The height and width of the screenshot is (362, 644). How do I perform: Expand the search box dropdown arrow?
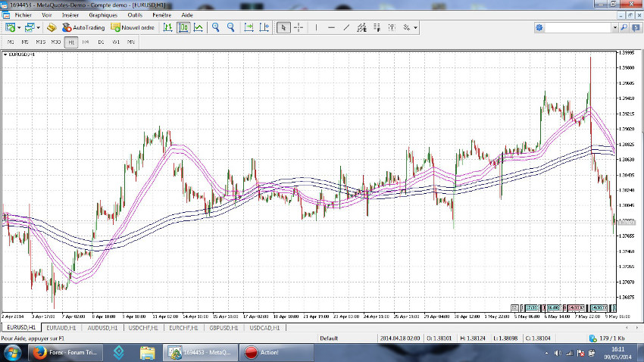(614, 27)
